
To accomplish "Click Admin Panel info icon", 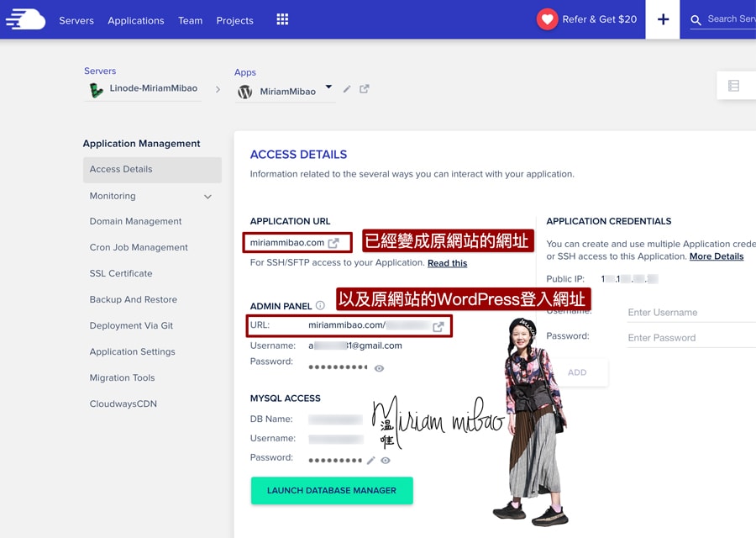I will (x=320, y=305).
